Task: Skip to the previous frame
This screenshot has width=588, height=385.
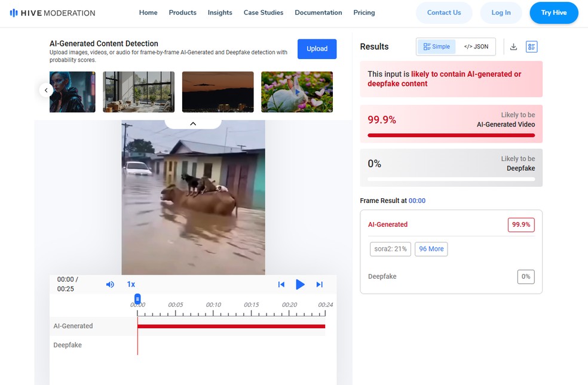Action: pyautogui.click(x=281, y=285)
